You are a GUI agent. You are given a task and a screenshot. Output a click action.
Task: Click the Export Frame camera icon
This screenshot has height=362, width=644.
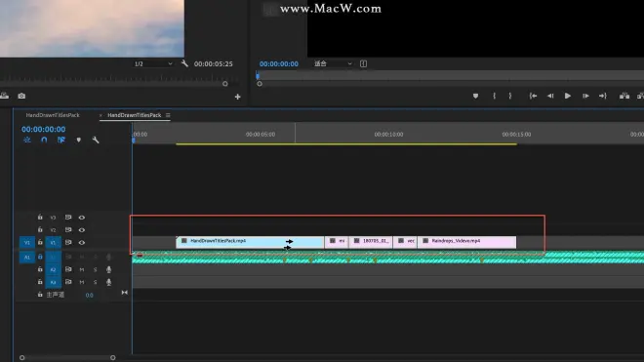click(21, 96)
